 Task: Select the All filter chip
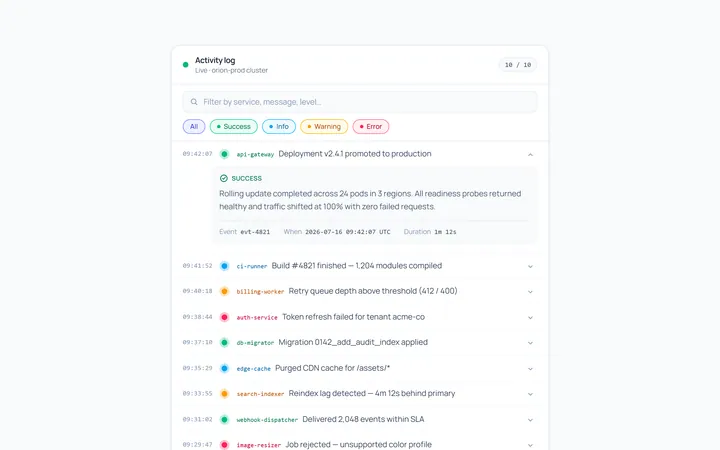tap(194, 126)
